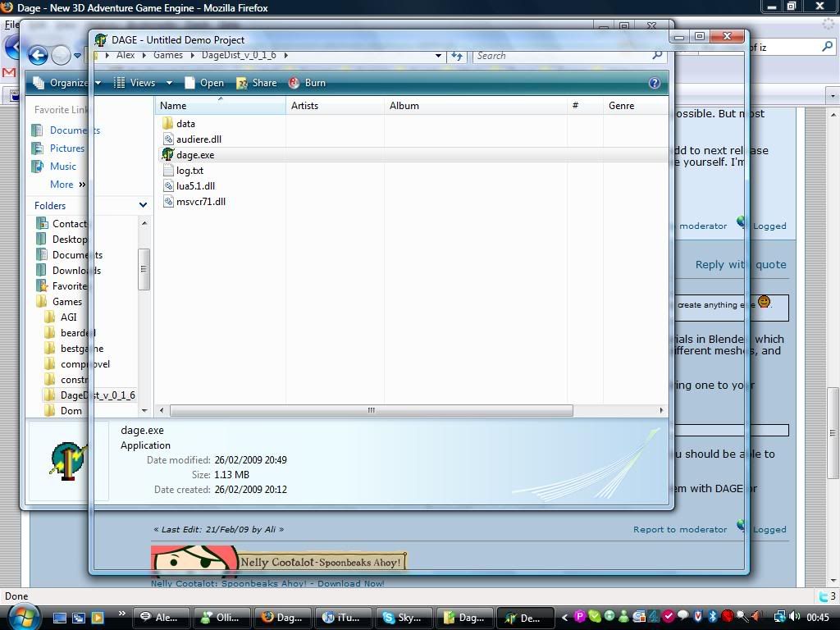The height and width of the screenshot is (630, 840).
Task: Select the log.txt file icon
Action: point(168,171)
